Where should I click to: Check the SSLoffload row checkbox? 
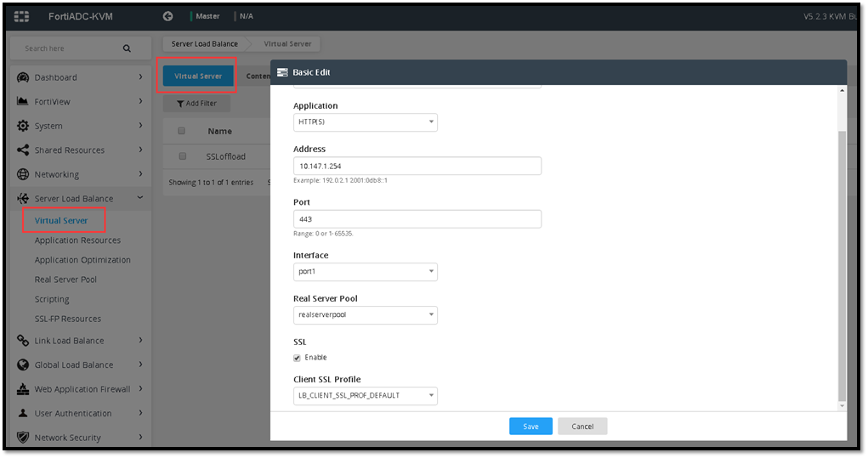[182, 156]
